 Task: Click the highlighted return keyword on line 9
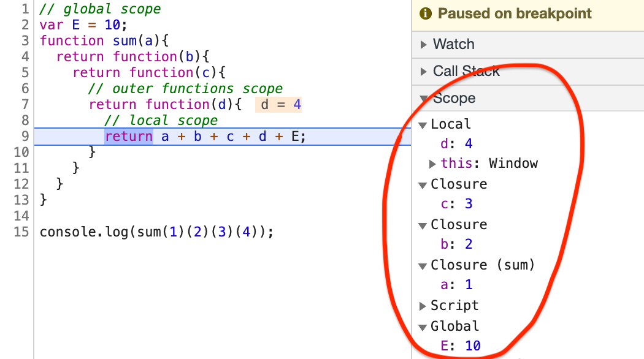click(x=128, y=136)
